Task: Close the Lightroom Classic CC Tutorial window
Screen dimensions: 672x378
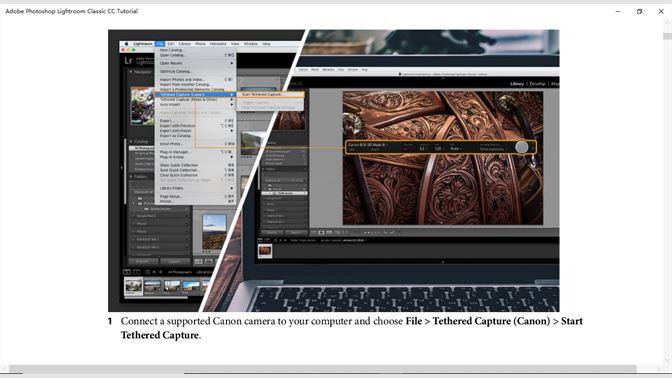Action: click(x=661, y=12)
